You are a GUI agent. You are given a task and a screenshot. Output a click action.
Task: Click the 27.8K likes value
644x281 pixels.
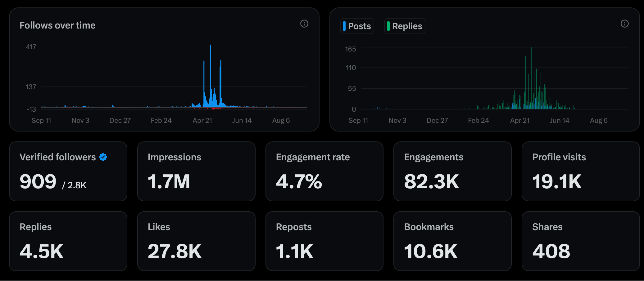click(x=175, y=252)
